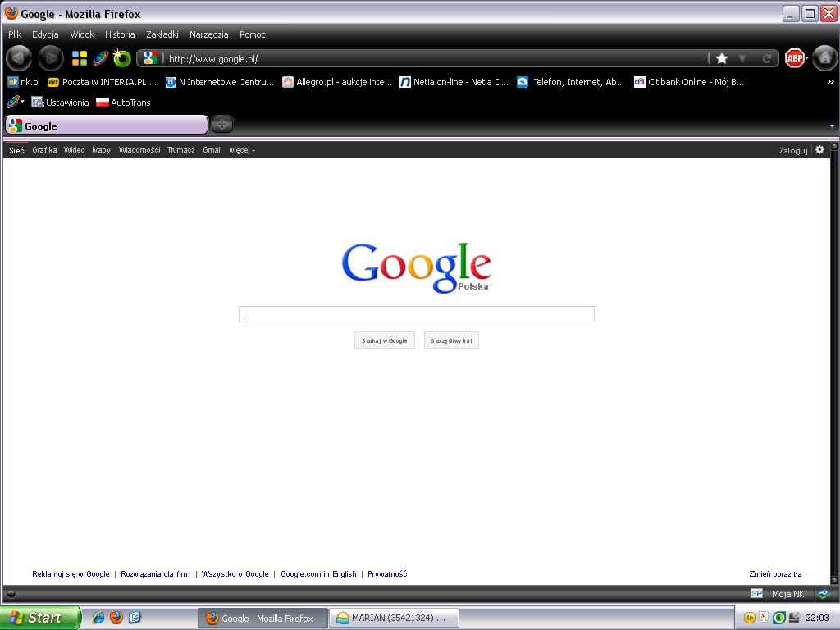This screenshot has height=630, width=840.
Task: Open the list all tabs arrow
Action: [832, 126]
